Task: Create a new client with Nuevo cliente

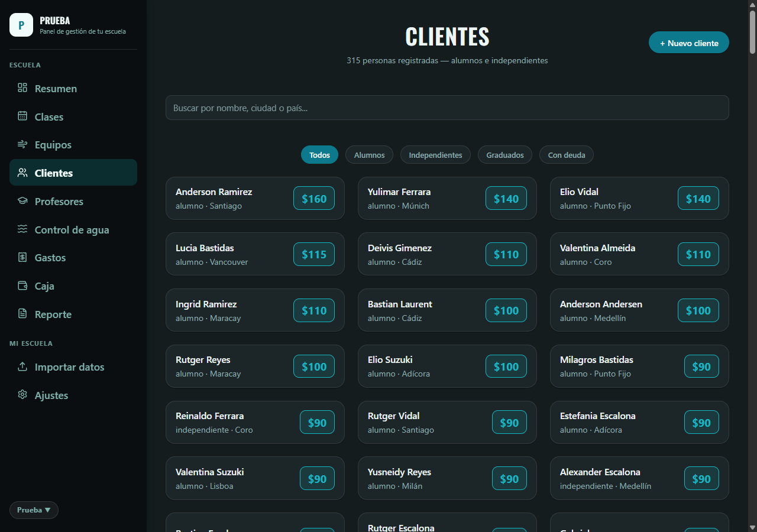Action: click(689, 43)
